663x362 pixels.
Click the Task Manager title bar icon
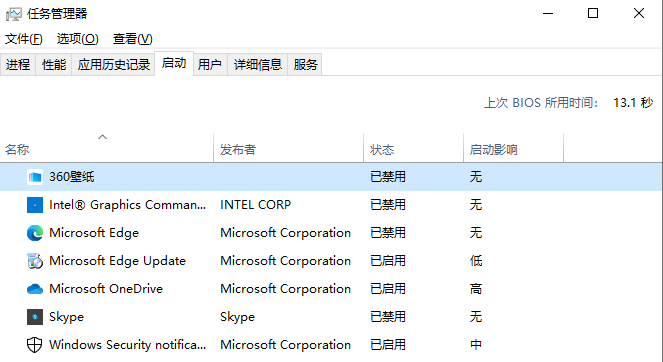click(x=14, y=14)
